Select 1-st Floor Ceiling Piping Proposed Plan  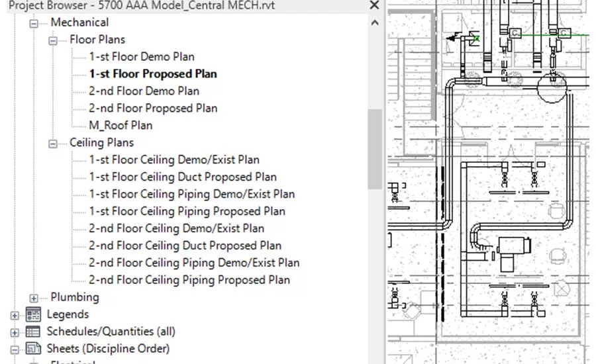pyautogui.click(x=187, y=211)
